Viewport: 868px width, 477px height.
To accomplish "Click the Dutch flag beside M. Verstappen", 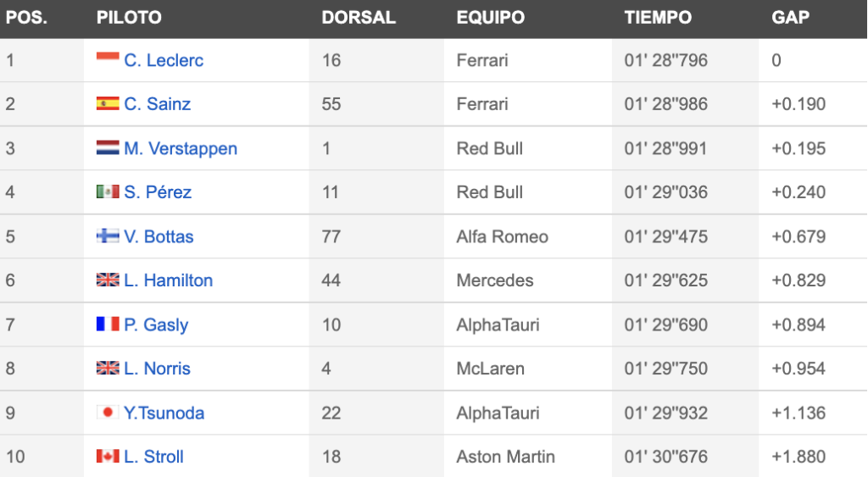I will tap(108, 147).
